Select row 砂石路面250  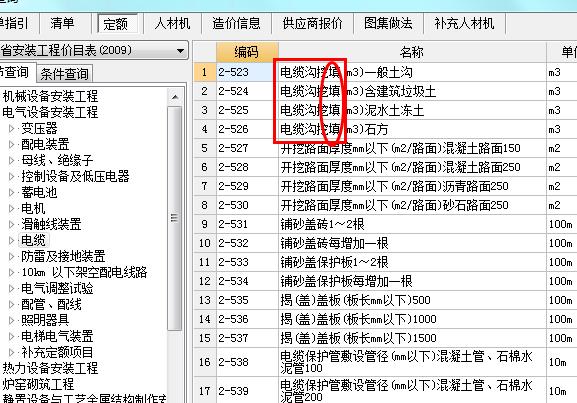pos(412,205)
